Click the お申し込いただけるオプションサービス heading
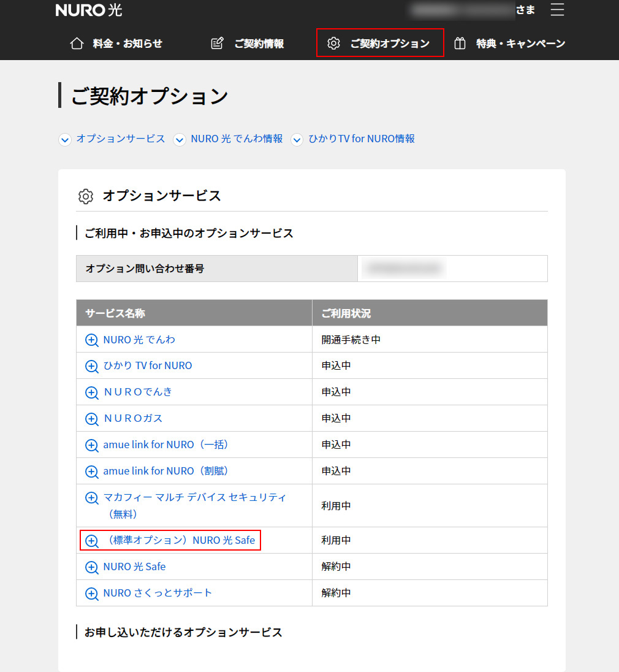Screen dimensions: 619x672 (x=183, y=633)
